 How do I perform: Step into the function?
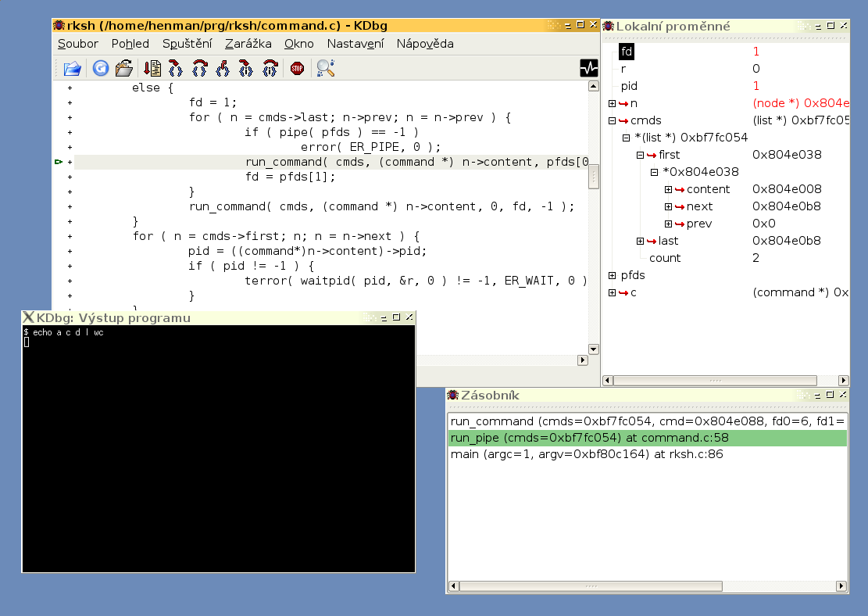[176, 68]
